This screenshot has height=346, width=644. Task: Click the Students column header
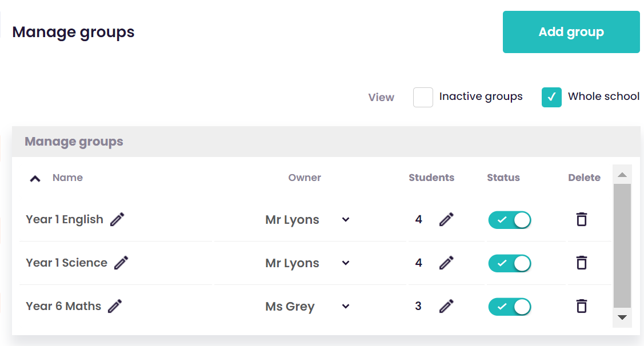(x=431, y=178)
